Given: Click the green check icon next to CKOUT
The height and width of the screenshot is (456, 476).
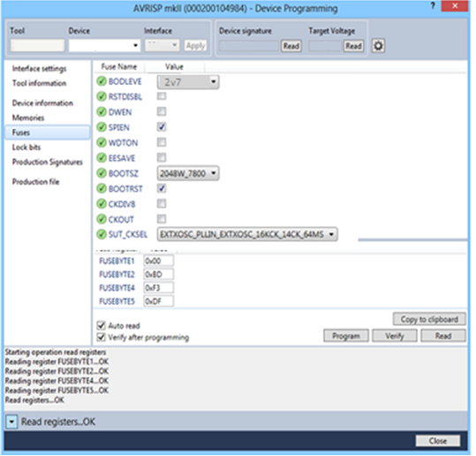Looking at the screenshot, I should pos(102,219).
